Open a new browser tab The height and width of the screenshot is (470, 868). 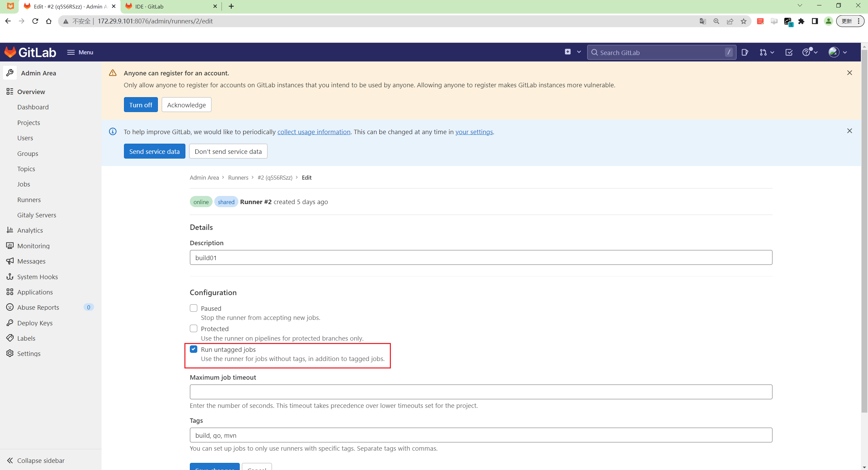[231, 6]
